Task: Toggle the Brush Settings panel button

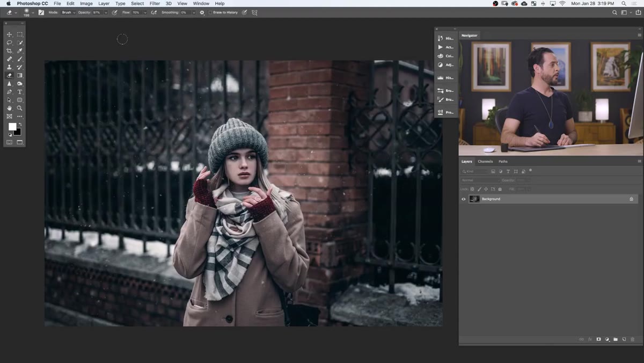Action: (x=41, y=12)
